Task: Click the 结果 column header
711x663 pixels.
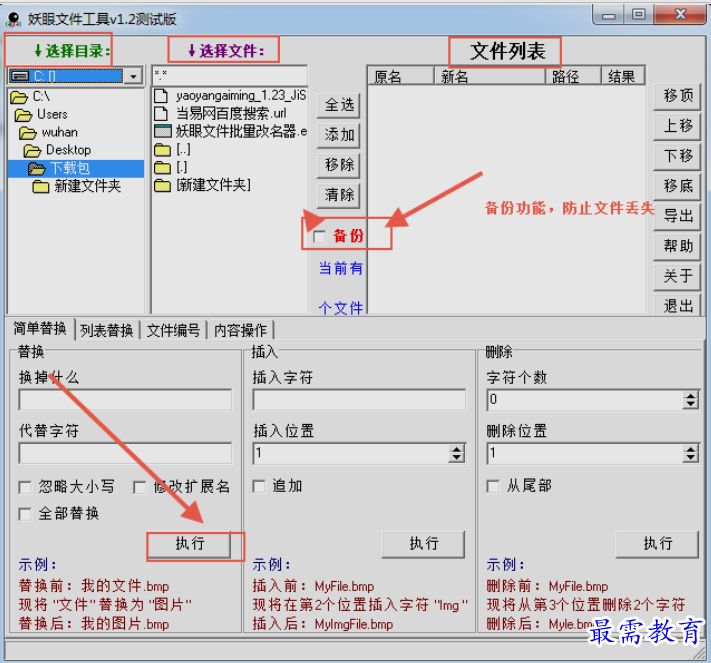Action: pyautogui.click(x=623, y=76)
